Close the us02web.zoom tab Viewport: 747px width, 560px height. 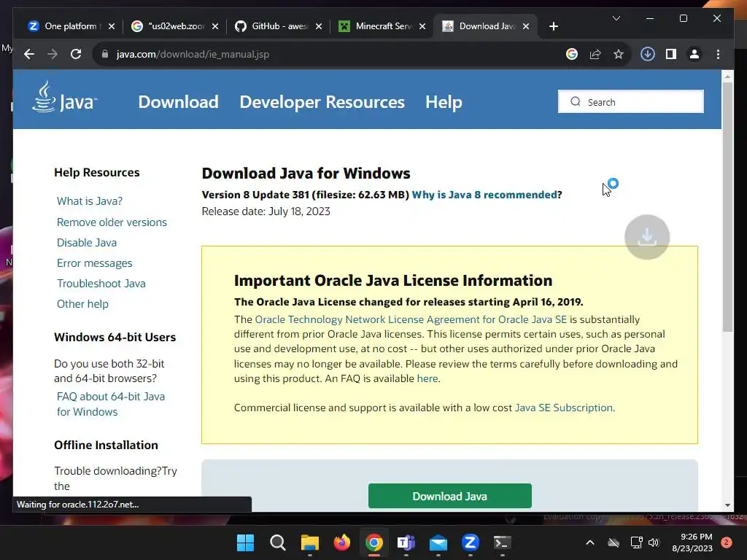tap(215, 26)
